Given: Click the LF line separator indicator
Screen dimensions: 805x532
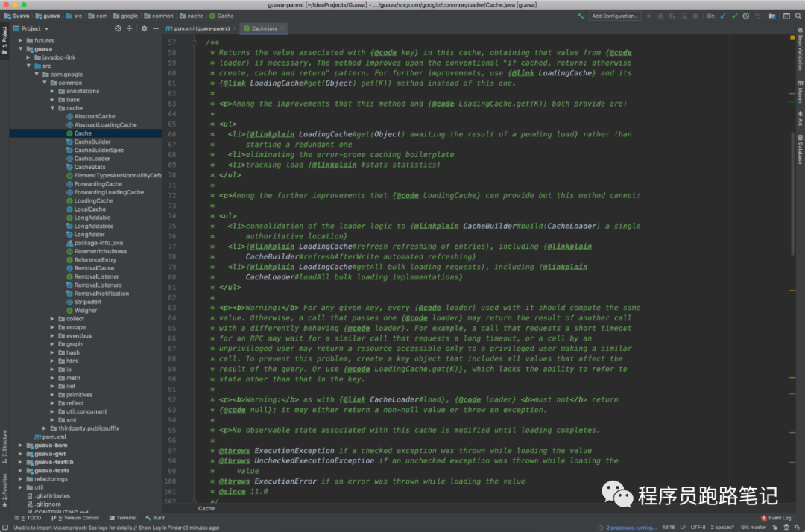Looking at the screenshot, I should pos(683,528).
